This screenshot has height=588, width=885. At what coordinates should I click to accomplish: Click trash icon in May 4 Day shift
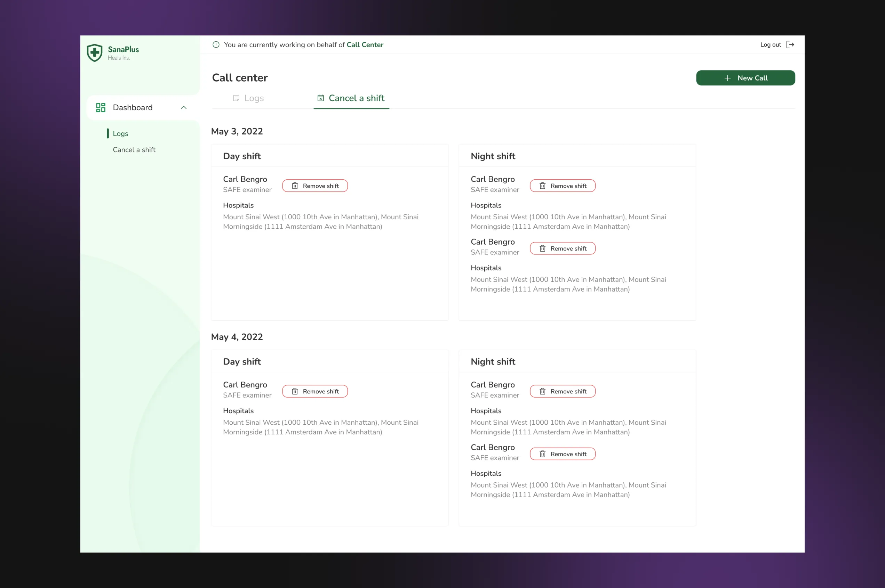coord(295,392)
